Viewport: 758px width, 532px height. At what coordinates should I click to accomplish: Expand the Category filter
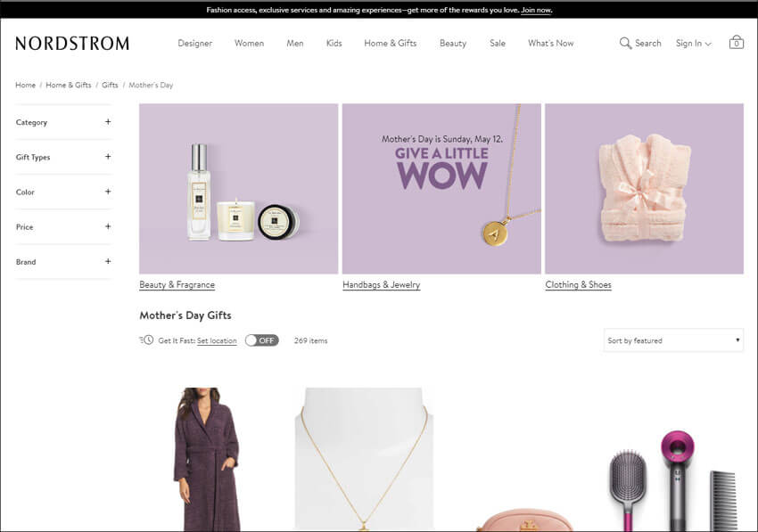point(63,122)
